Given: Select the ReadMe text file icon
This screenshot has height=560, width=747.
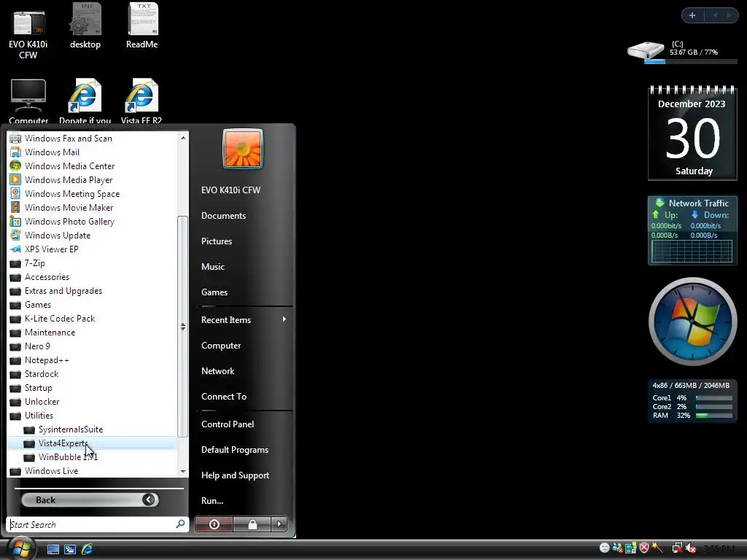Looking at the screenshot, I should (x=142, y=26).
